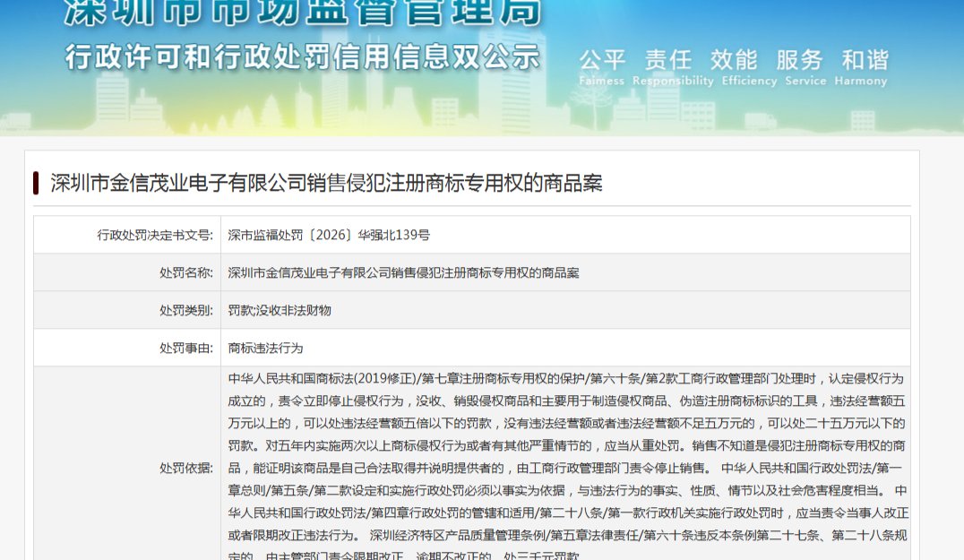Click the slogan 责任 Responsibility in banner
The height and width of the screenshot is (560, 964).
click(x=673, y=67)
